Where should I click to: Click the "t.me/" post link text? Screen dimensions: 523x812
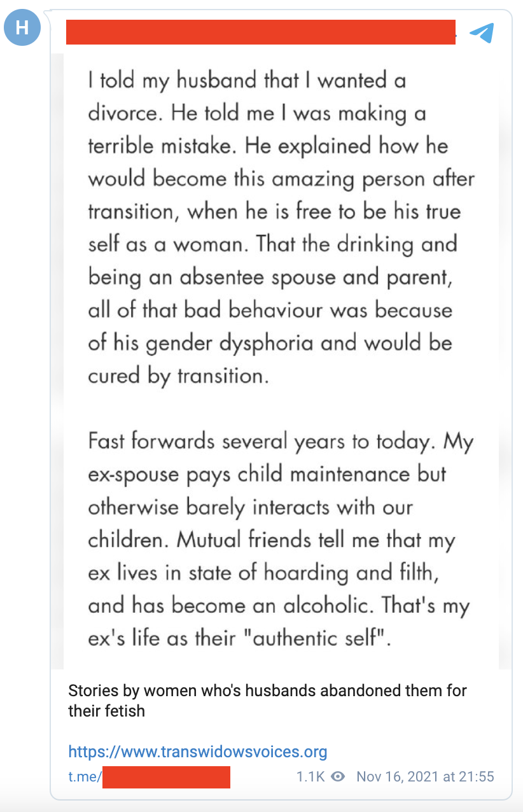[85, 777]
